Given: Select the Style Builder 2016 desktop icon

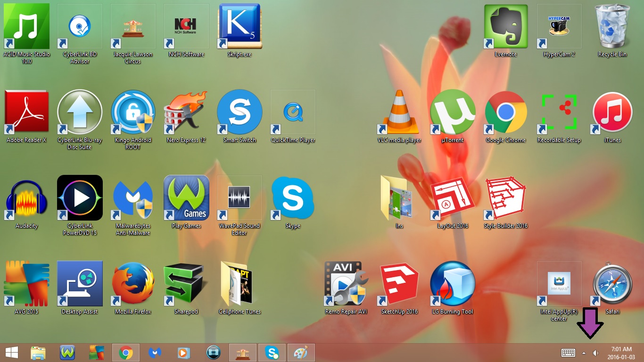Looking at the screenshot, I should [506, 198].
